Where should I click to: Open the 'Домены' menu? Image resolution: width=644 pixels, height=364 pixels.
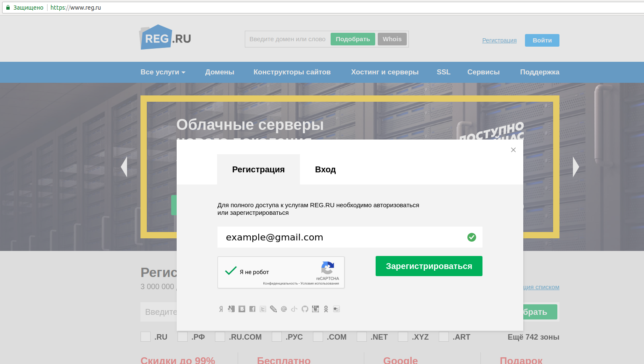[x=220, y=72]
